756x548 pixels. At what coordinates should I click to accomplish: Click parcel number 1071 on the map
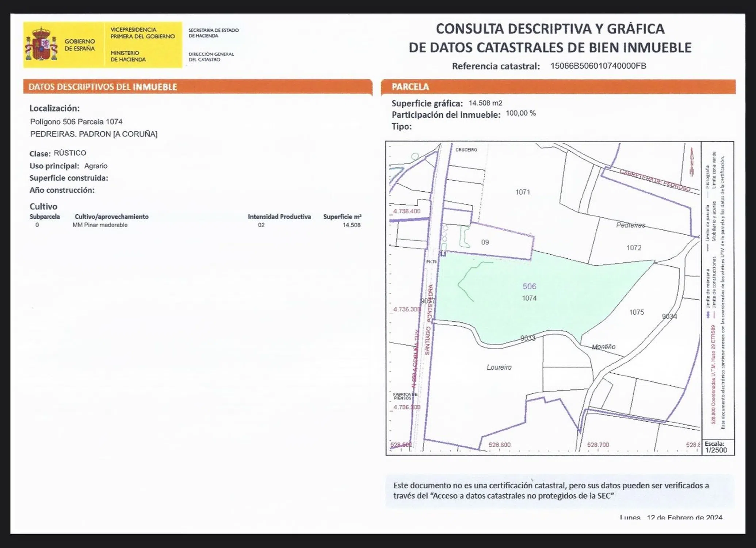point(523,192)
